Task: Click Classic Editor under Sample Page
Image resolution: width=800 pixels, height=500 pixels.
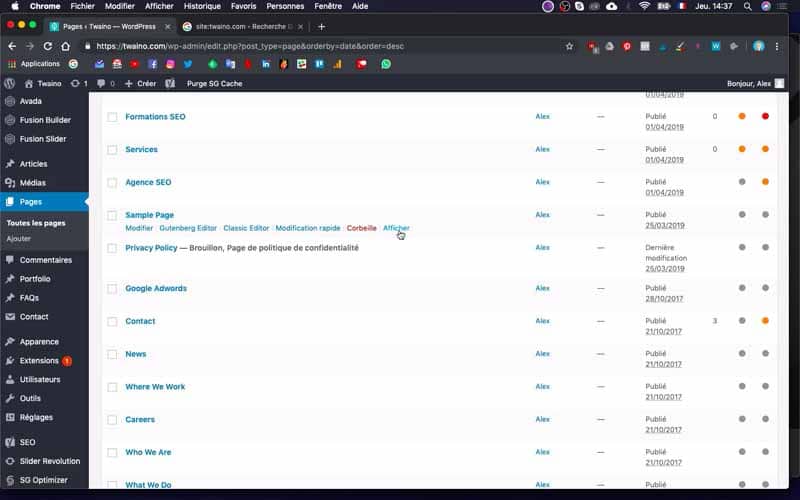Action: click(x=246, y=228)
